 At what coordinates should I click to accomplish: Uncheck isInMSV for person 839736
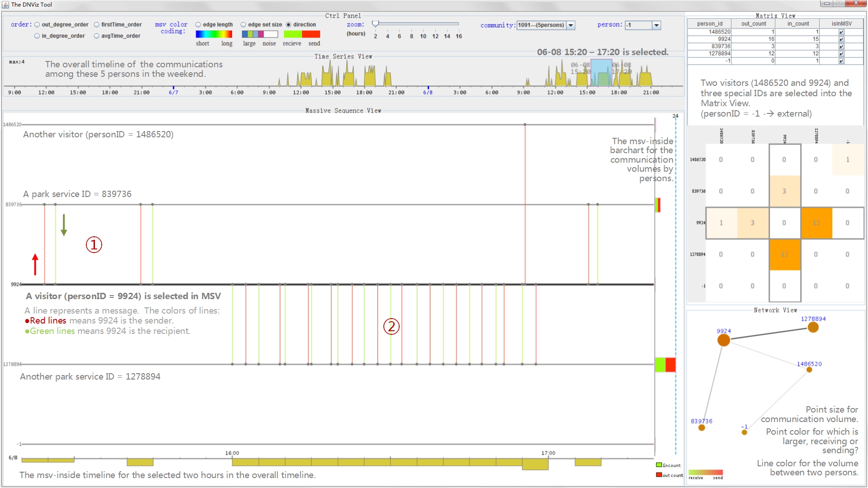(841, 47)
